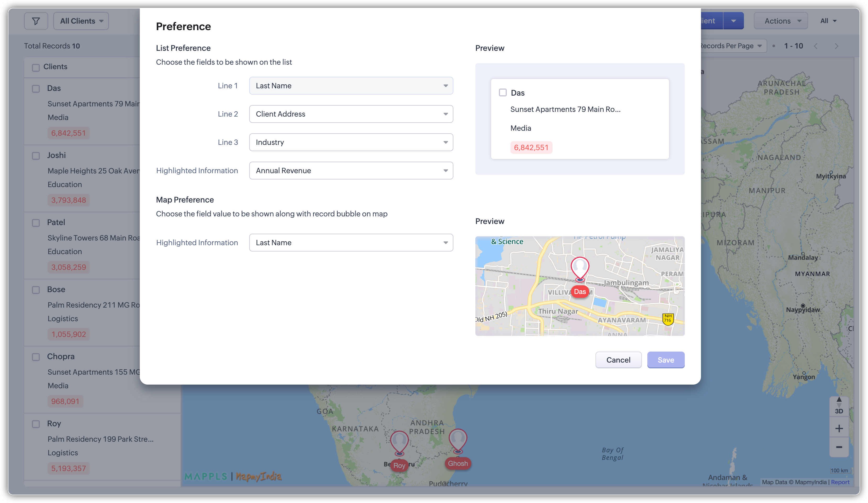
Task: Tick the Das checkbox in preview card
Action: (x=503, y=93)
